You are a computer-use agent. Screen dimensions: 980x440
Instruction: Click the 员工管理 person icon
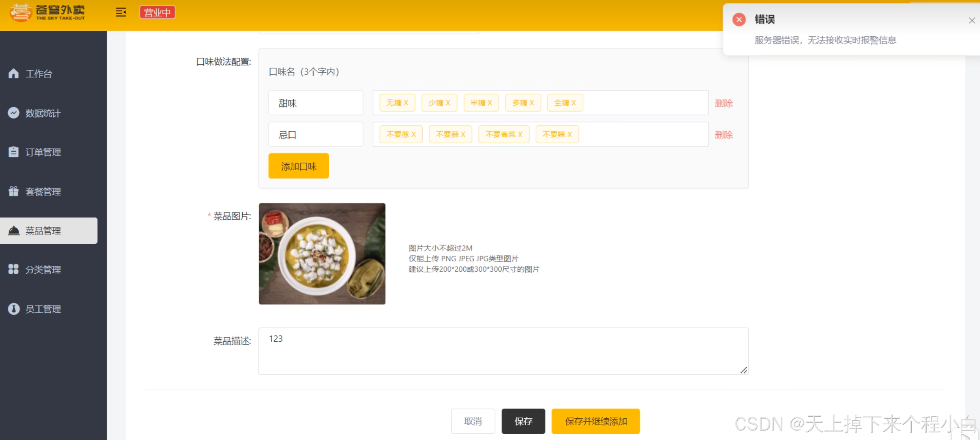(13, 309)
